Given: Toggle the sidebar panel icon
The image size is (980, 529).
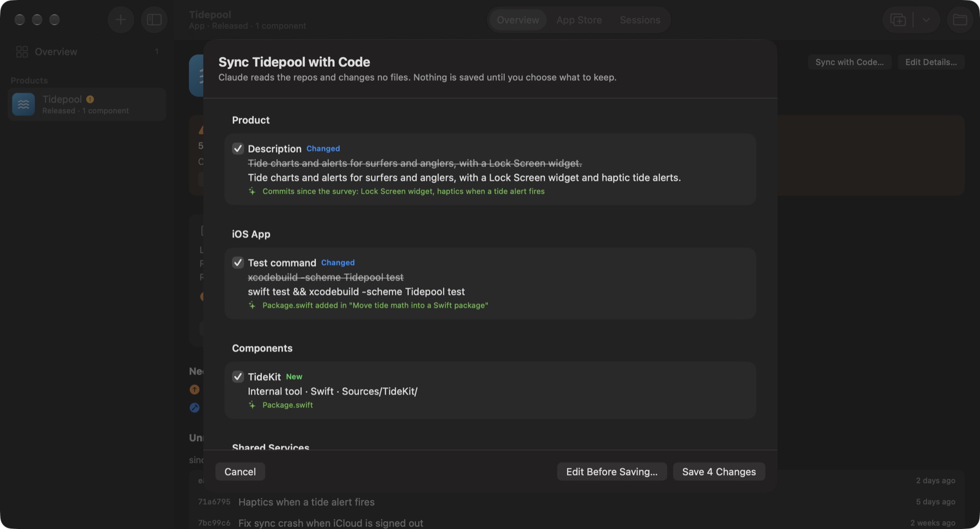Looking at the screenshot, I should point(155,20).
